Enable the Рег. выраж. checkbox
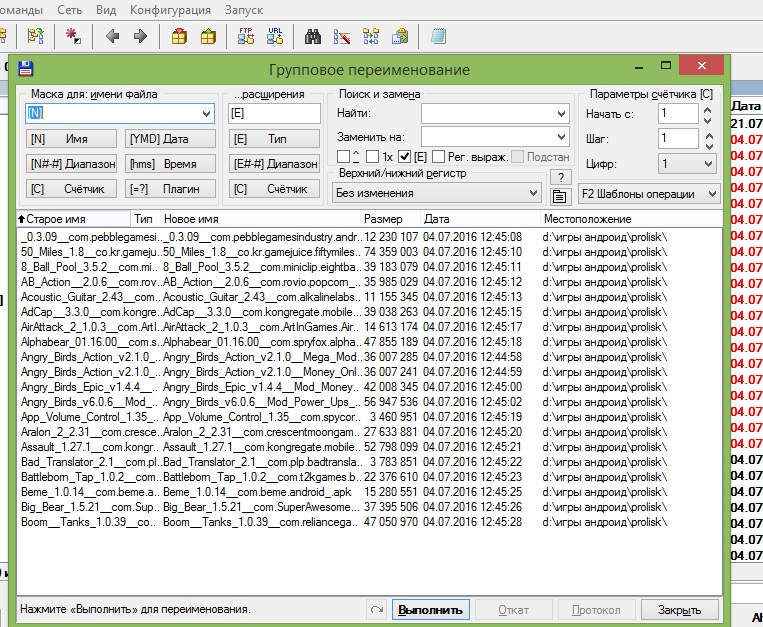This screenshot has height=627, width=763. (x=438, y=157)
